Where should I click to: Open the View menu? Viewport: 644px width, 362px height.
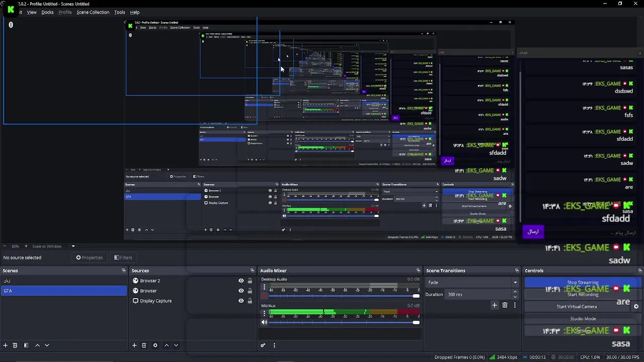click(x=32, y=12)
